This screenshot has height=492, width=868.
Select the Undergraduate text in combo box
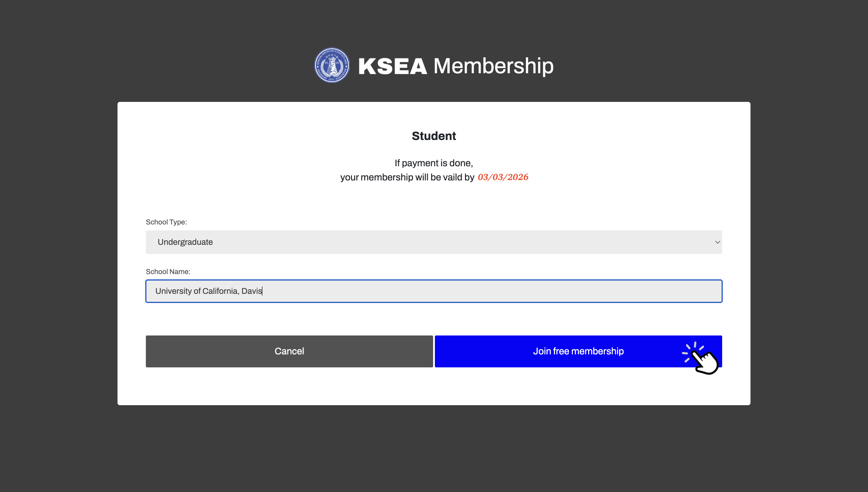click(185, 242)
